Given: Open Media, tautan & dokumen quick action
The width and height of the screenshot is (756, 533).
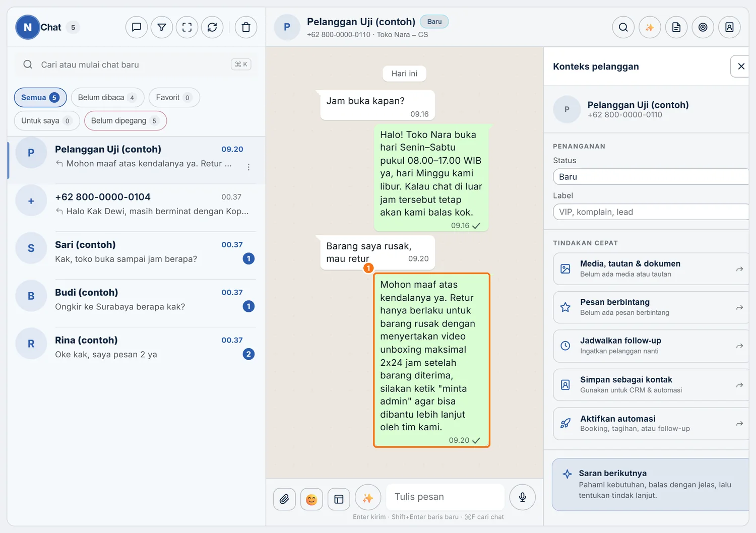Looking at the screenshot, I should (x=651, y=269).
